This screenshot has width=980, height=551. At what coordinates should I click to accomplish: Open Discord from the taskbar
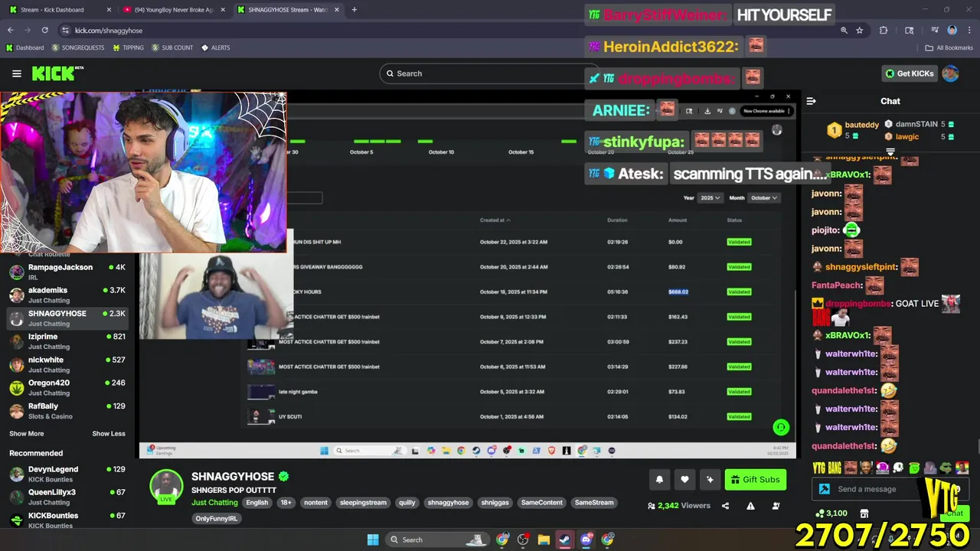point(586,540)
